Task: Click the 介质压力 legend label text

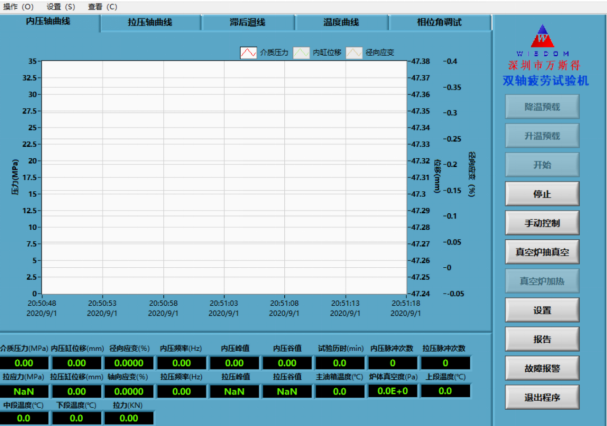Action: (x=274, y=52)
